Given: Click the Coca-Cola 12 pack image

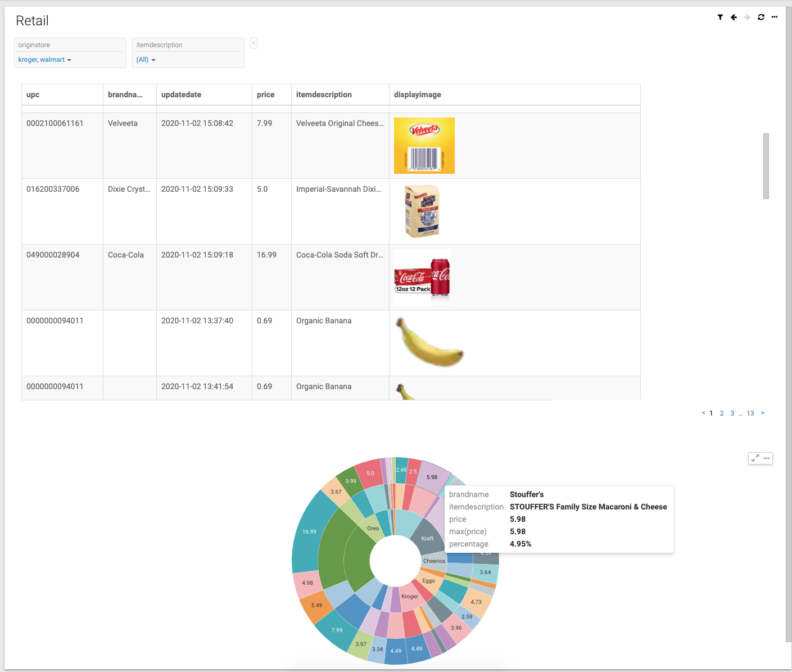Looking at the screenshot, I should click(x=422, y=277).
